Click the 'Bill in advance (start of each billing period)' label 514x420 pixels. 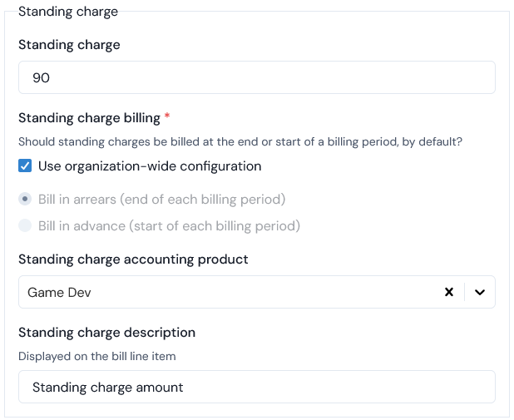pos(169,226)
